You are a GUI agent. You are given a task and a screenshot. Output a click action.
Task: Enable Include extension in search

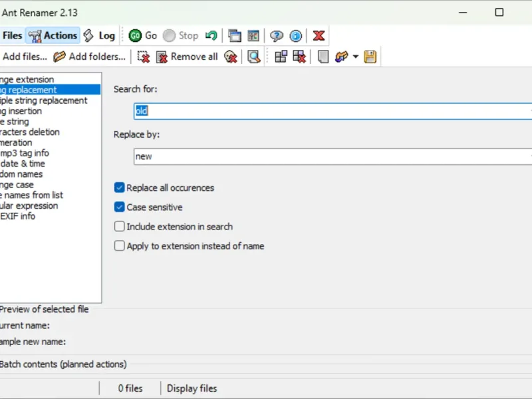(x=119, y=226)
